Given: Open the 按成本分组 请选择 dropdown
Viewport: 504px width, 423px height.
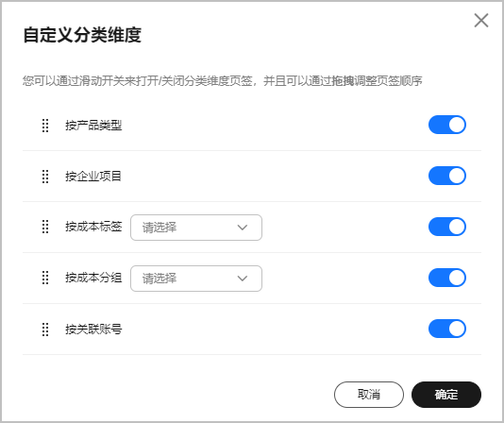Looking at the screenshot, I should tap(196, 279).
